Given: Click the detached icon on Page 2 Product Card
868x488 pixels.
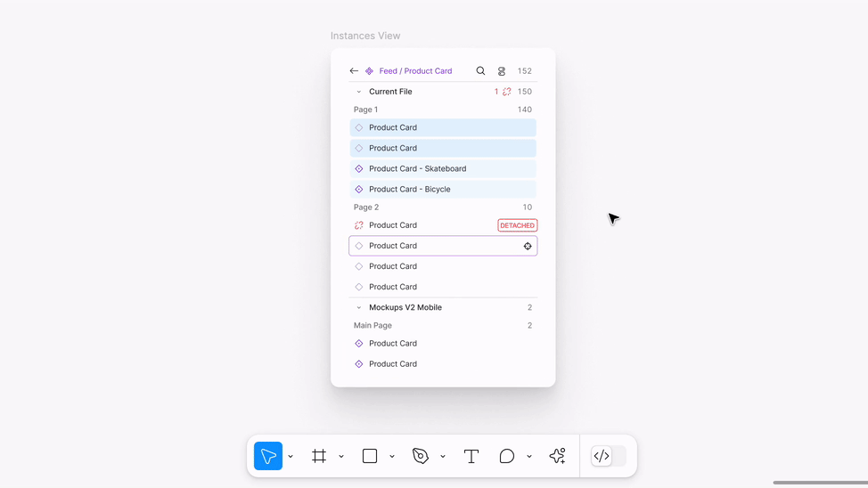Looking at the screenshot, I should (x=359, y=225).
